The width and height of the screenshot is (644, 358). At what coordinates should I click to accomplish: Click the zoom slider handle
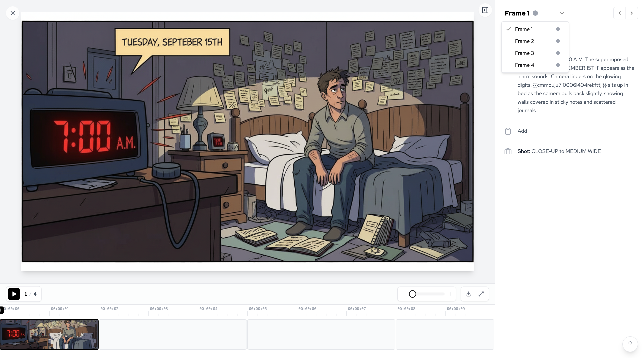tap(413, 294)
